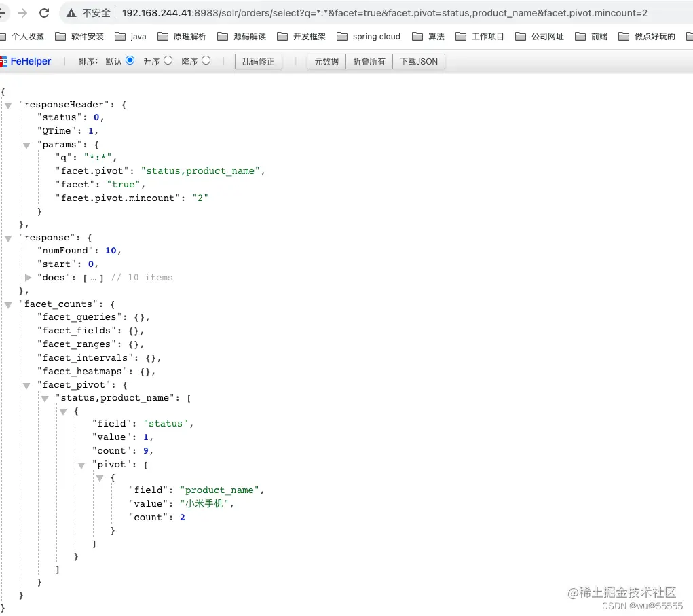Collapse the facet_counts node
Viewport: 693px width, 616px height.
tap(8, 305)
